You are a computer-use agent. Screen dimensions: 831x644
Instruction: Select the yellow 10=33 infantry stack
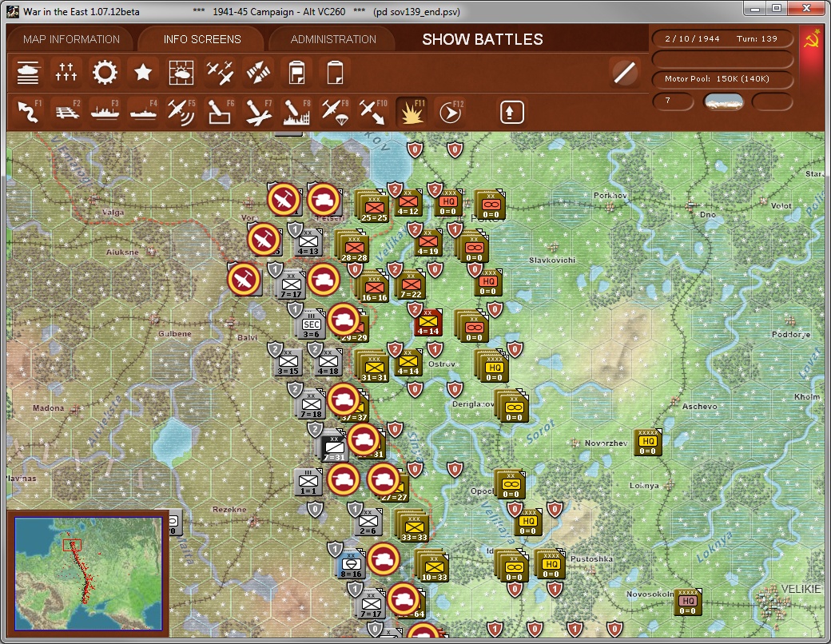coord(434,566)
